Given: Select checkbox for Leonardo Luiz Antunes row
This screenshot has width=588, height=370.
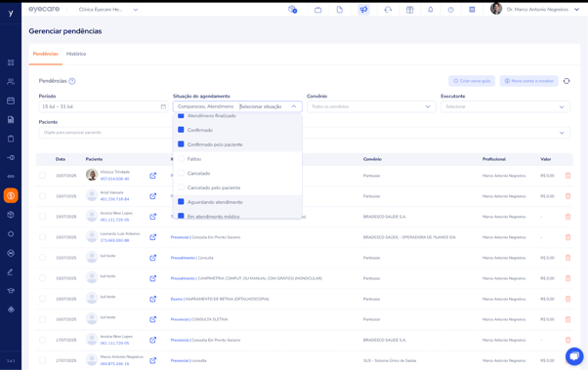Looking at the screenshot, I should (42, 237).
